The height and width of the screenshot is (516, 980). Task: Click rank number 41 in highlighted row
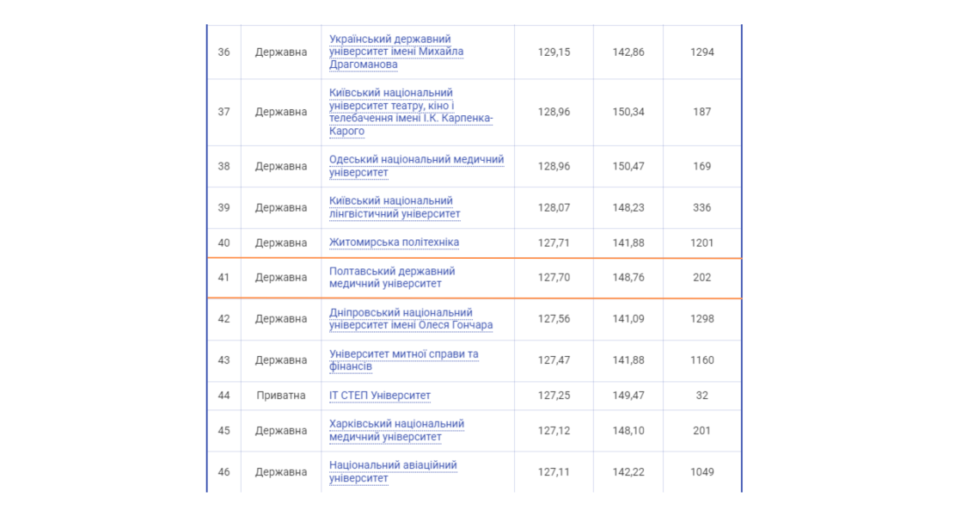224,277
